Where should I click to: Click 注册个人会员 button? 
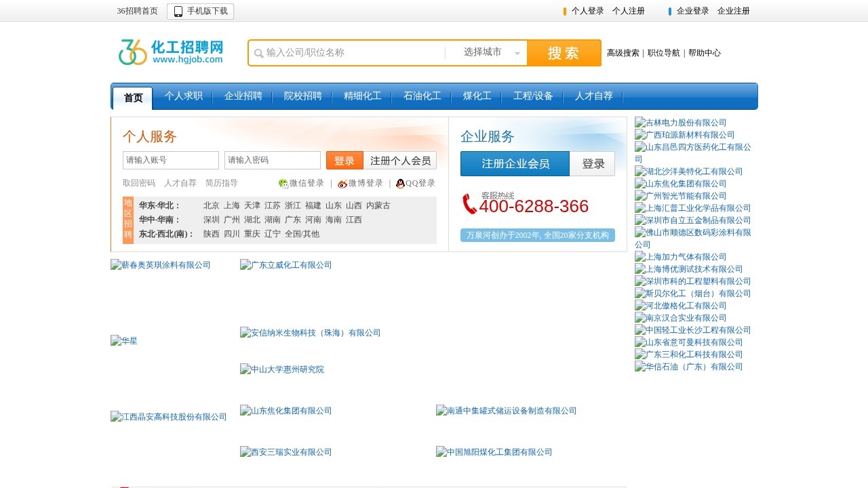coord(400,160)
